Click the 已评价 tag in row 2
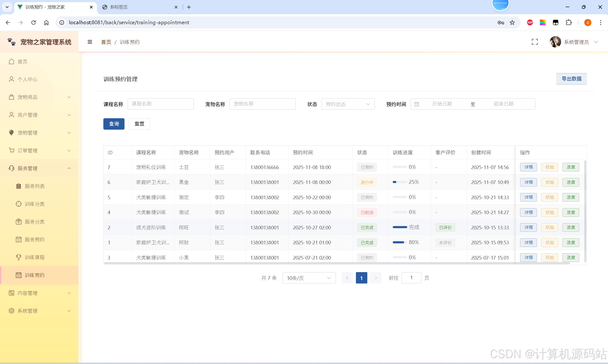Image resolution: width=608 pixels, height=364 pixels. [x=445, y=228]
